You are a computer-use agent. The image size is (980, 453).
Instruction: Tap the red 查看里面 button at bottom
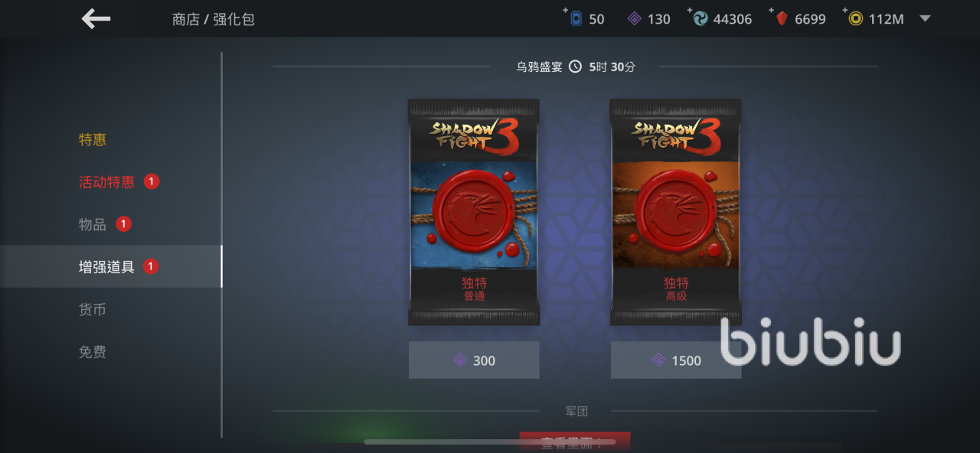click(x=575, y=442)
